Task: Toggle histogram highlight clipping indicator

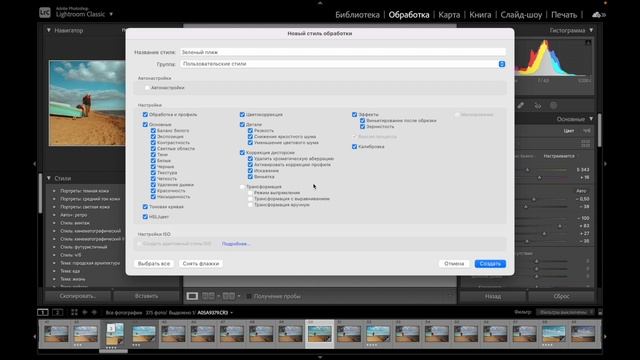Action: pyautogui.click(x=588, y=43)
